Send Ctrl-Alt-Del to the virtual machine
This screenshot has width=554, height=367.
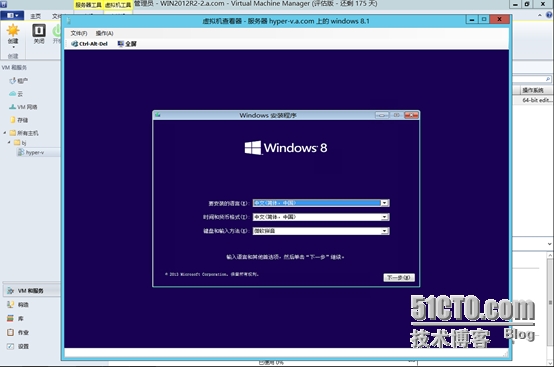pyautogui.click(x=89, y=44)
